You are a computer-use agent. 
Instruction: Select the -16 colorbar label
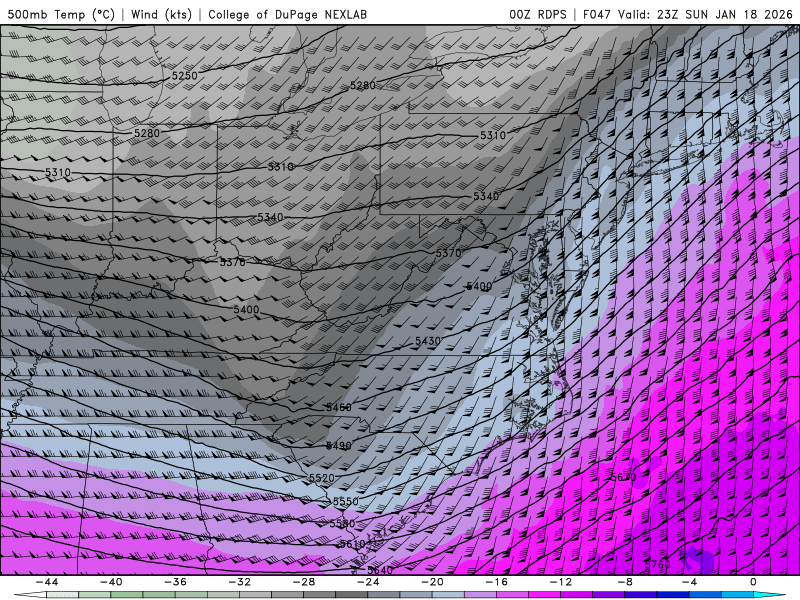click(x=497, y=582)
